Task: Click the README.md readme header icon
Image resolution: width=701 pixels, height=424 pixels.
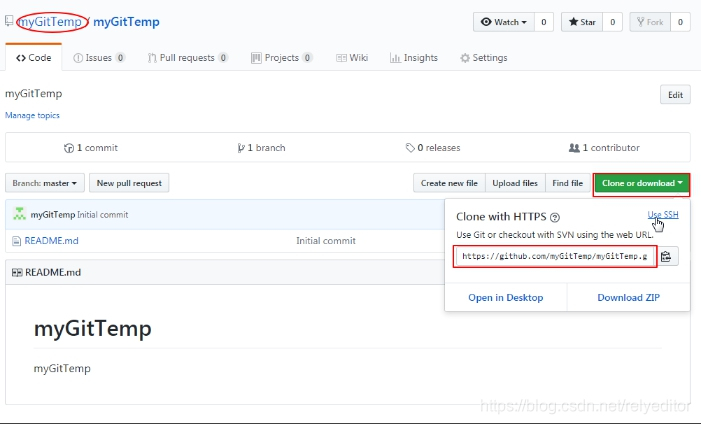Action: click(x=17, y=272)
